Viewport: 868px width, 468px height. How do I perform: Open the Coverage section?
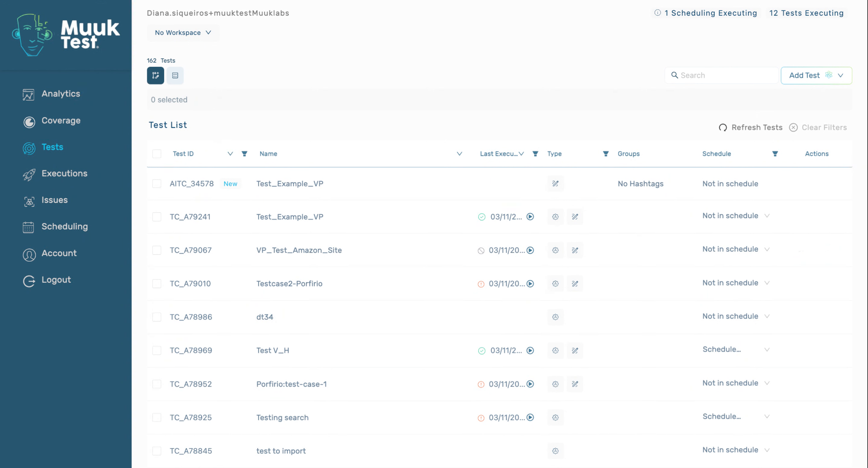(x=61, y=121)
